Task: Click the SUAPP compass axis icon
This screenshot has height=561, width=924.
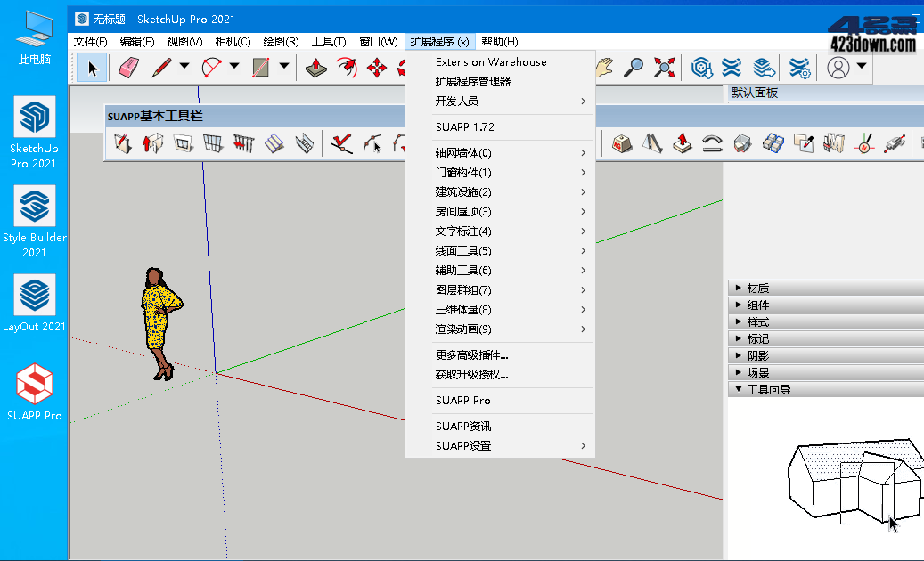Action: point(864,143)
